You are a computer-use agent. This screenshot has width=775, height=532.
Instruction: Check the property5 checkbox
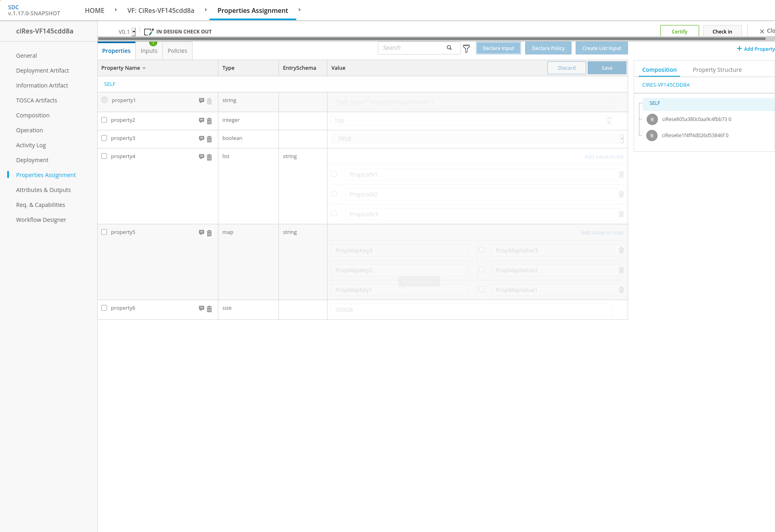(104, 232)
